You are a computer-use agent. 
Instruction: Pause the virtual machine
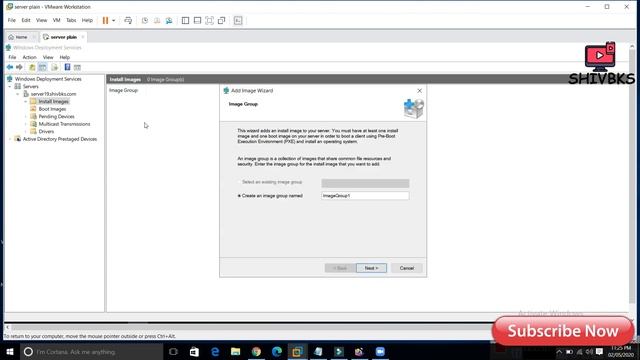click(105, 20)
